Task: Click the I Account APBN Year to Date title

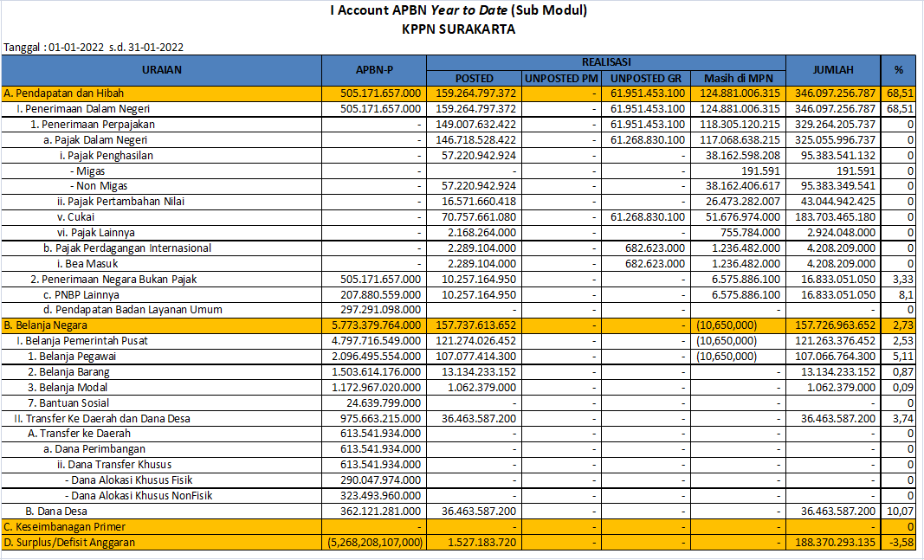Action: click(458, 10)
